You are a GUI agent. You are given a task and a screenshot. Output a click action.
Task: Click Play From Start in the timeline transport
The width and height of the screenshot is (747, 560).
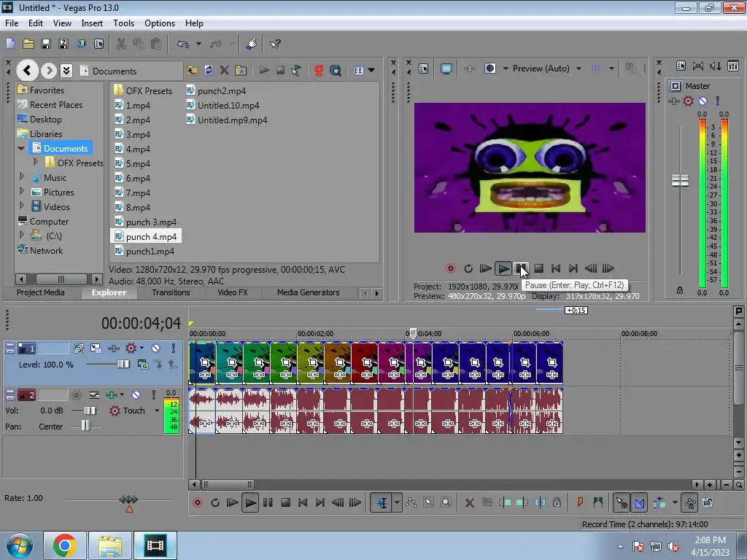tap(232, 502)
